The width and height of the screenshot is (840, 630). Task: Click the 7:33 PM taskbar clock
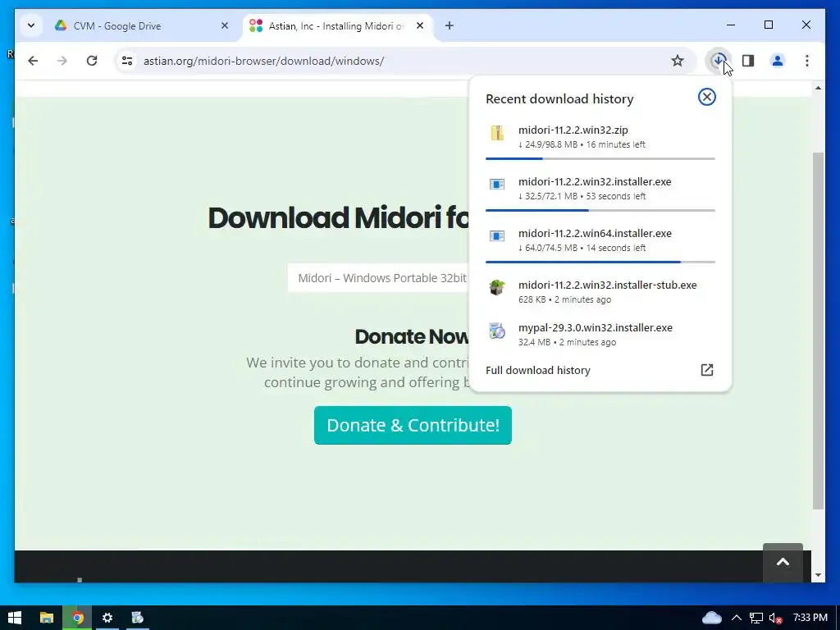coord(810,618)
